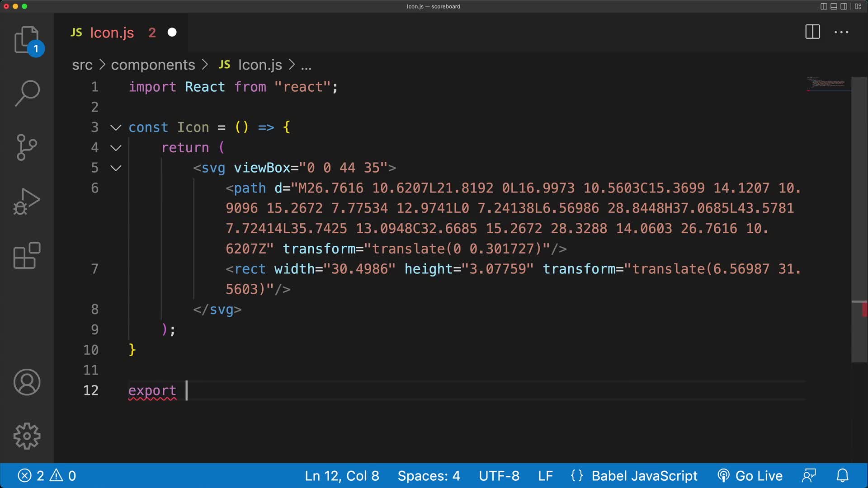Open the editor More Actions menu
This screenshot has height=488, width=868.
coord(841,32)
